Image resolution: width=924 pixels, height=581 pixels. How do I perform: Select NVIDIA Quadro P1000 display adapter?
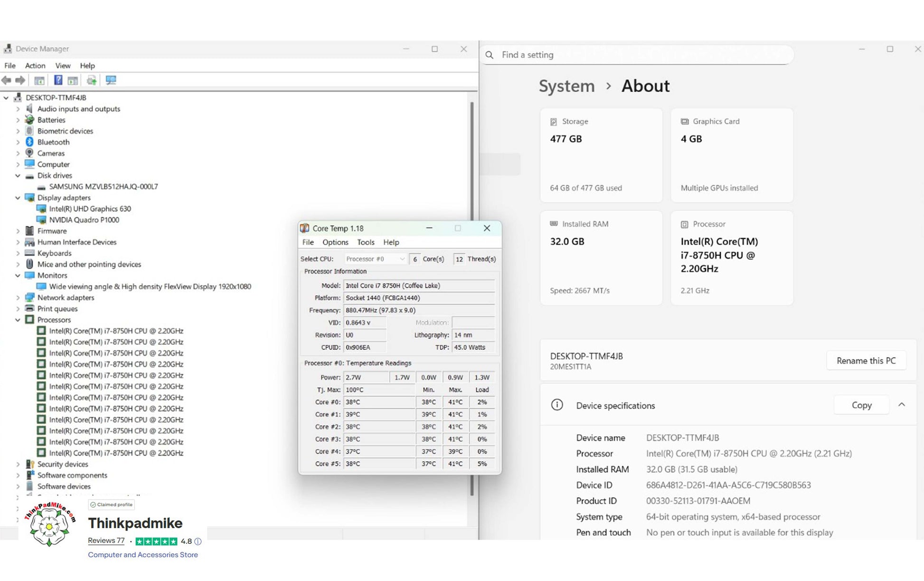[84, 220]
